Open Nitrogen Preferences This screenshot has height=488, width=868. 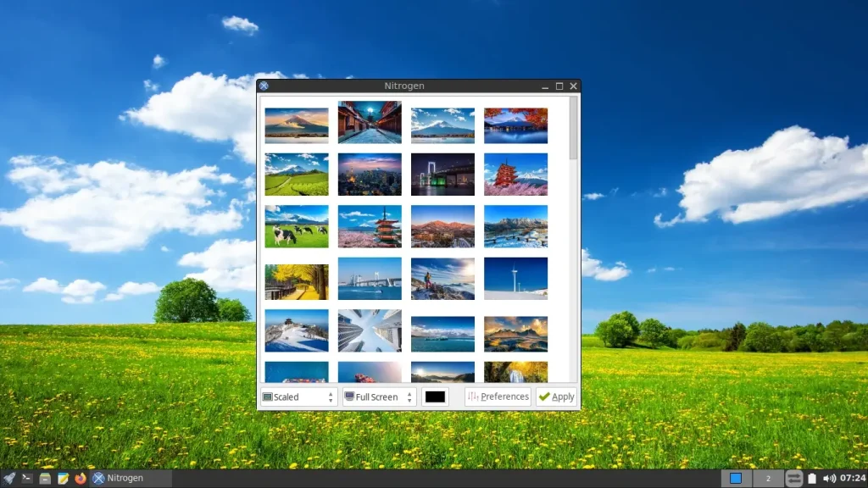coord(498,396)
